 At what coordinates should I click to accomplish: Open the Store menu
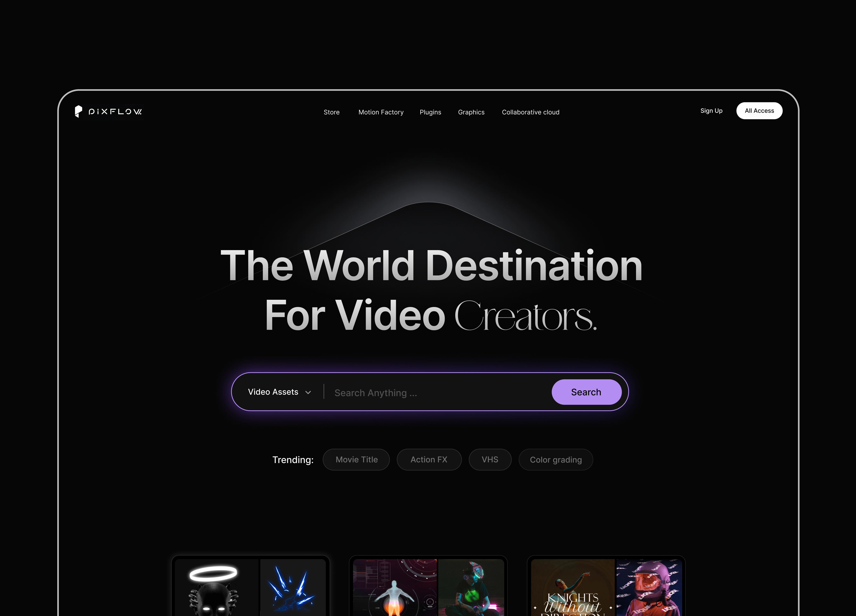click(331, 112)
